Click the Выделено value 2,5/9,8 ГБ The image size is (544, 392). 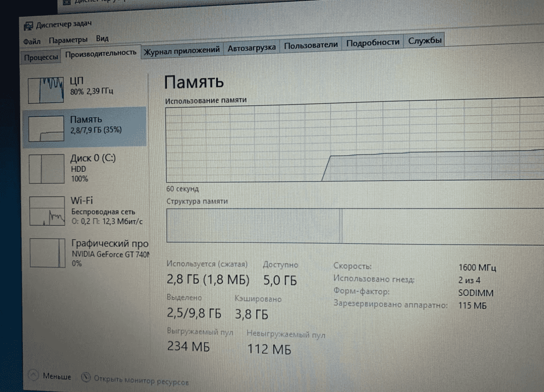coord(194,313)
